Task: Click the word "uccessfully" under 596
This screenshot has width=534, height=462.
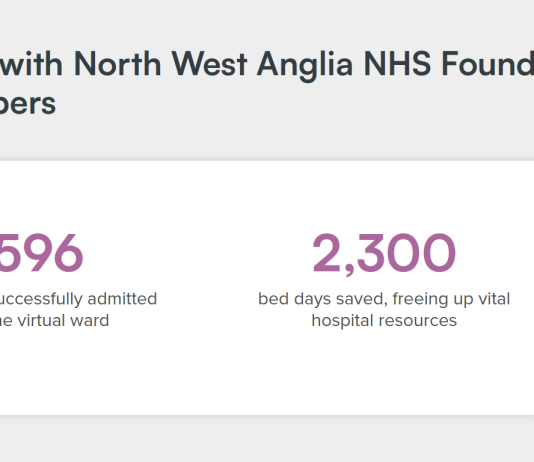Action: pyautogui.click(x=41, y=299)
